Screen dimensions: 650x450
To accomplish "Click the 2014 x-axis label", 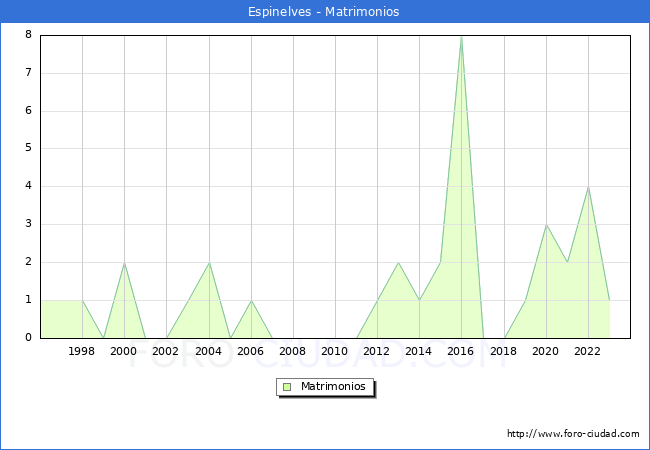I will pos(419,351).
